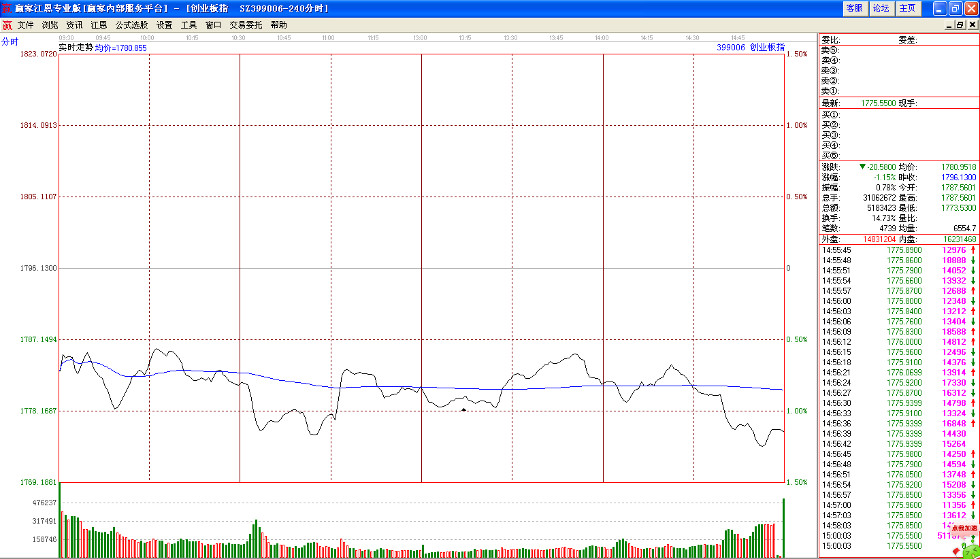Image resolution: width=980 pixels, height=559 pixels.
Task: Click the 1796.1300 price axis label
Action: point(39,268)
